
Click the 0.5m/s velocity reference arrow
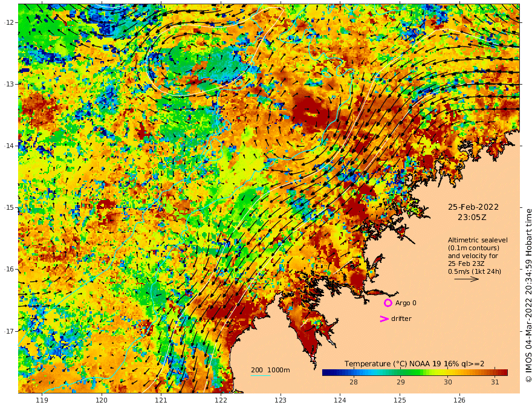[467, 279]
